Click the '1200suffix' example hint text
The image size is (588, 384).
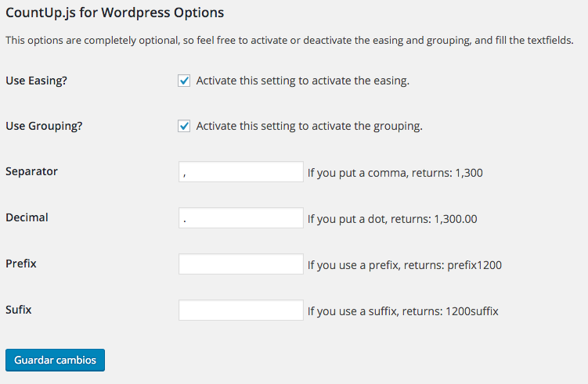pyautogui.click(x=472, y=311)
